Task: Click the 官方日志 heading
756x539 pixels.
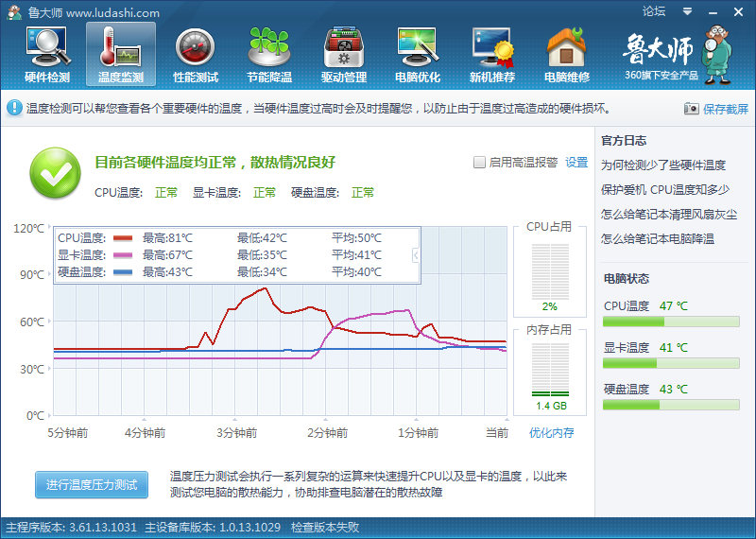Action: coord(624,140)
